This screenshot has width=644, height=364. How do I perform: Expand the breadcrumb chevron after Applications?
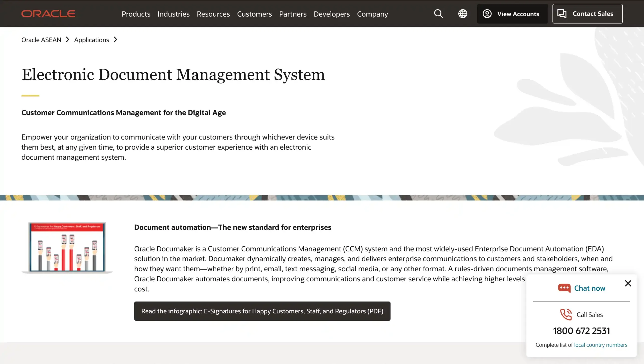(x=115, y=40)
